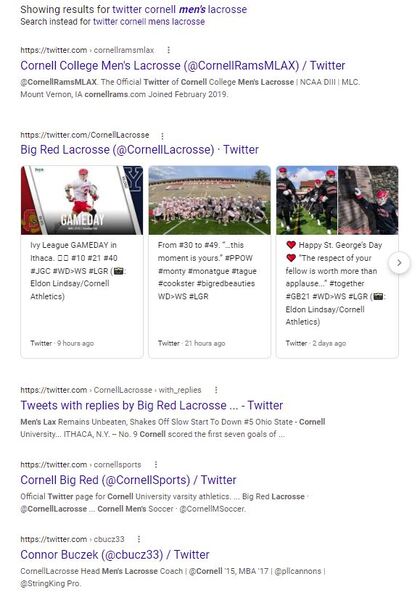Open Connor Buczek Twitter profile link
The height and width of the screenshot is (600, 420).
coord(115,554)
